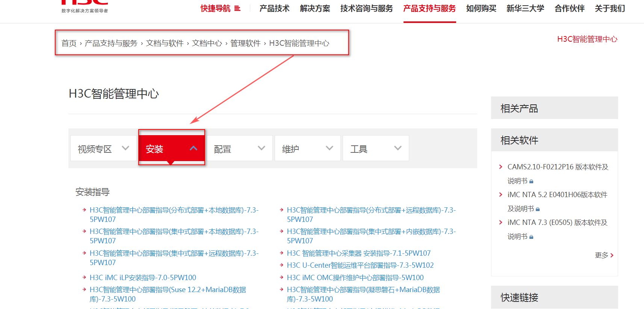Click the chevron on the 维护 tab

pos(330,148)
